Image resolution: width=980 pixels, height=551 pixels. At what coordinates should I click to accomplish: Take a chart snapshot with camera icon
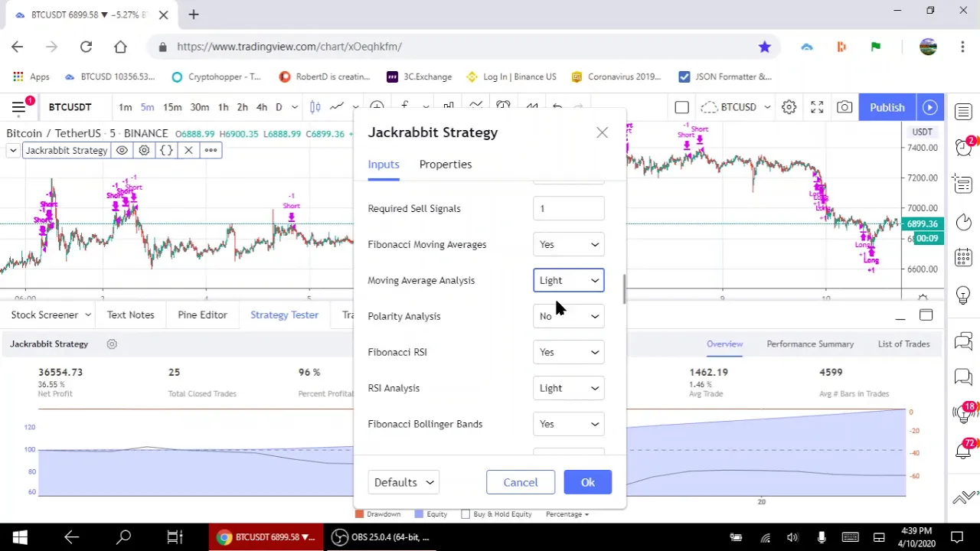pyautogui.click(x=844, y=107)
